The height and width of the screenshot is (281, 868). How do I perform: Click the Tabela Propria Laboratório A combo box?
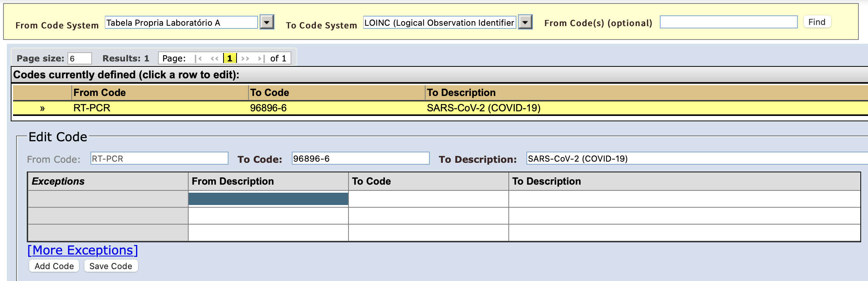pyautogui.click(x=181, y=23)
